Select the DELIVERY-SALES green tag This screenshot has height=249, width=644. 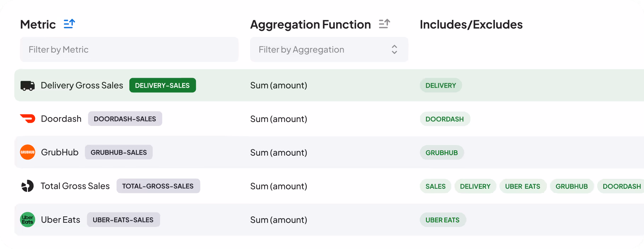[x=162, y=85]
